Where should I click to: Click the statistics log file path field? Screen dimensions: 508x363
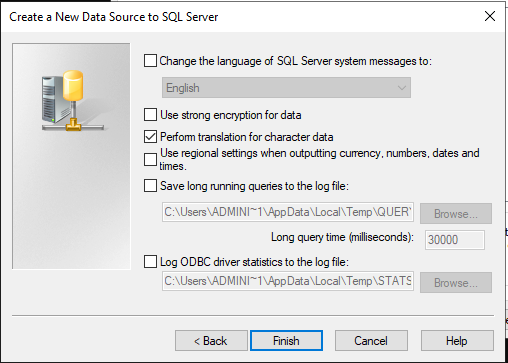pyautogui.click(x=288, y=281)
